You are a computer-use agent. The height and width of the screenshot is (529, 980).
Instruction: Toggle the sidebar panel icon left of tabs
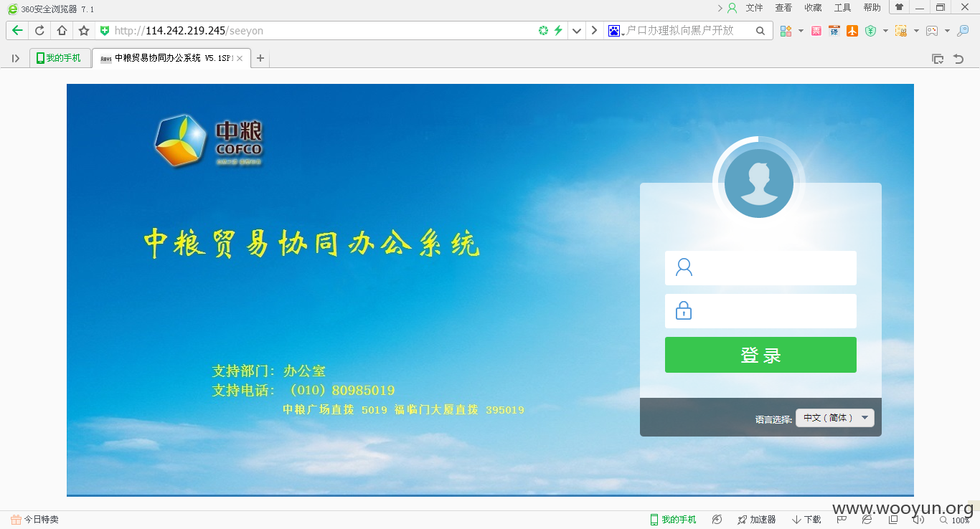[16, 59]
